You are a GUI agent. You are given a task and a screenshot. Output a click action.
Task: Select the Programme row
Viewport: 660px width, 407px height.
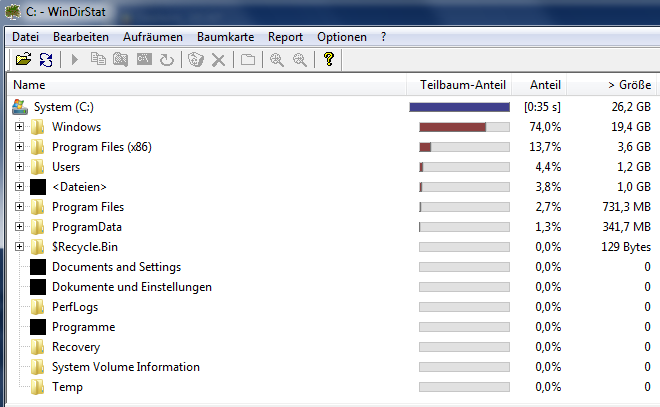pyautogui.click(x=83, y=327)
